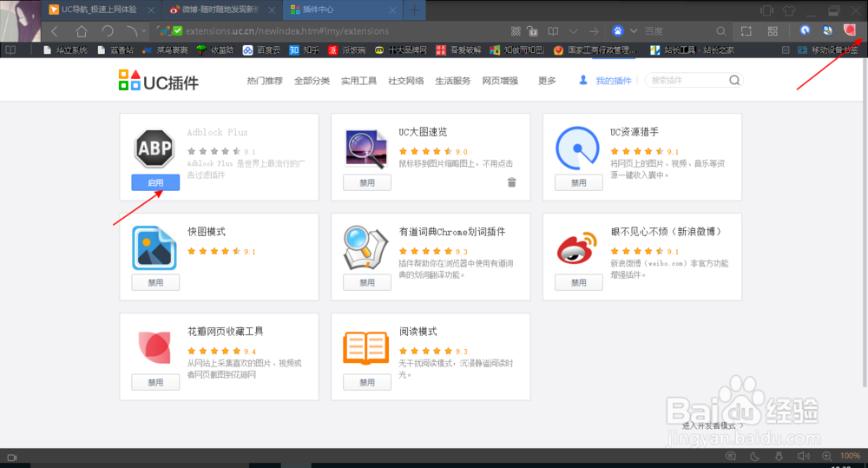Go to browser home page
868x468 pixels.
82,31
